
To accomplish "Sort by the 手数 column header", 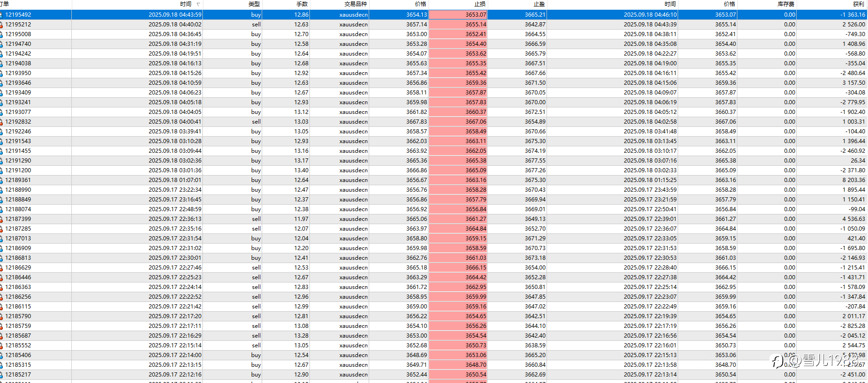I will click(x=302, y=4).
